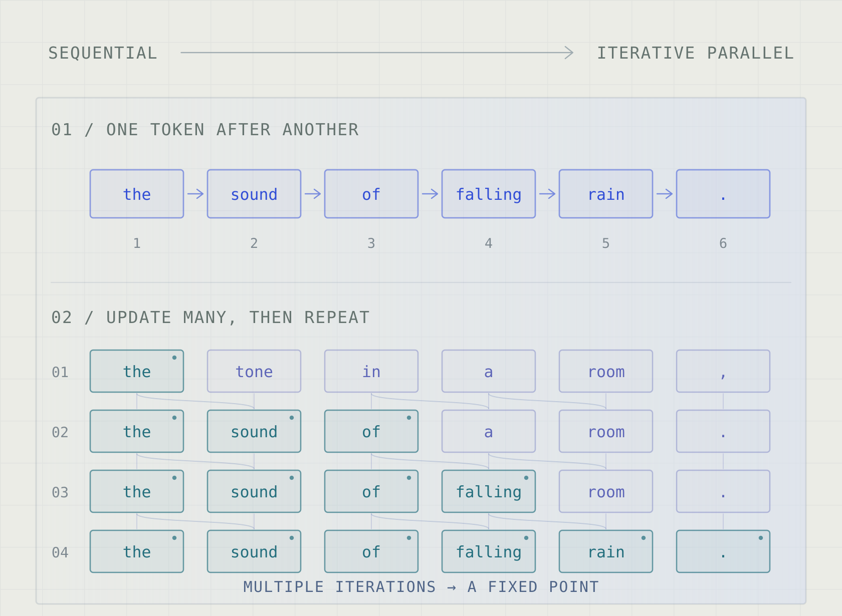This screenshot has height=616, width=842.
Task: Select the "a" token in iteration row 01
Action: (489, 371)
